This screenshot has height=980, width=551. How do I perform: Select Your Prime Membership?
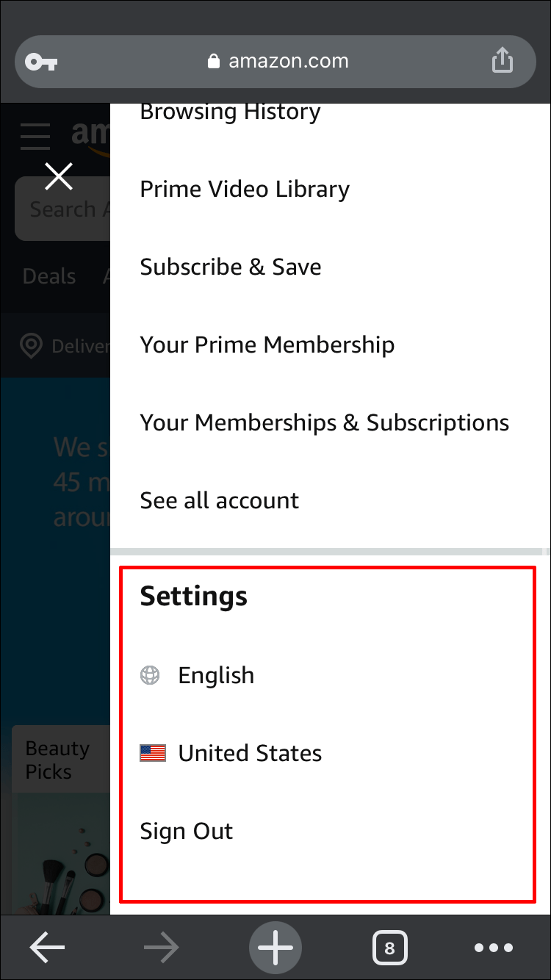pyautogui.click(x=267, y=345)
